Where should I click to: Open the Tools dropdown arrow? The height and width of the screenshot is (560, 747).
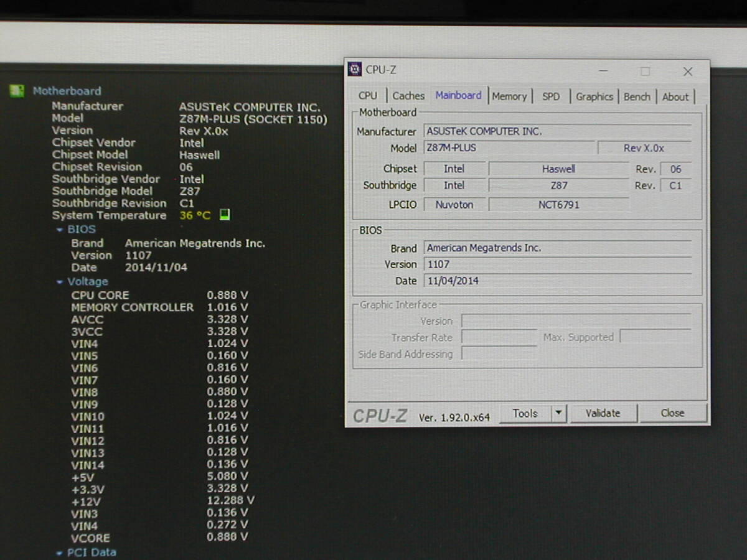558,413
